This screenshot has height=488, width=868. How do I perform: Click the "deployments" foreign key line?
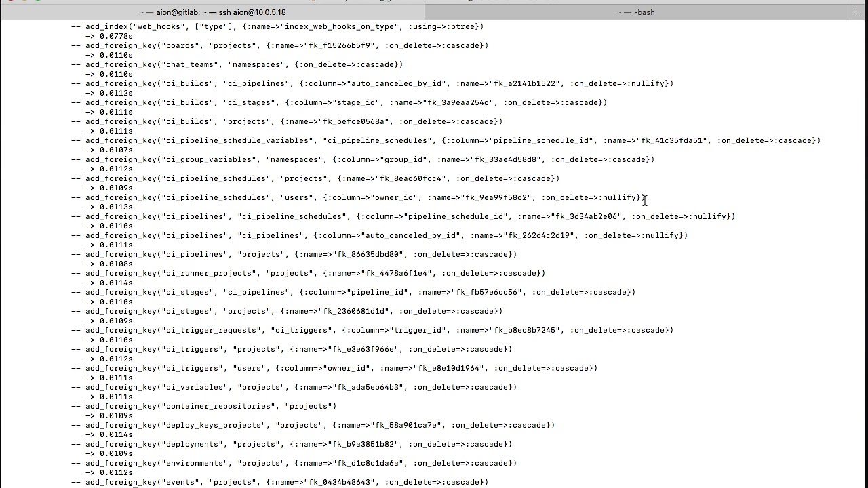pyautogui.click(x=292, y=444)
